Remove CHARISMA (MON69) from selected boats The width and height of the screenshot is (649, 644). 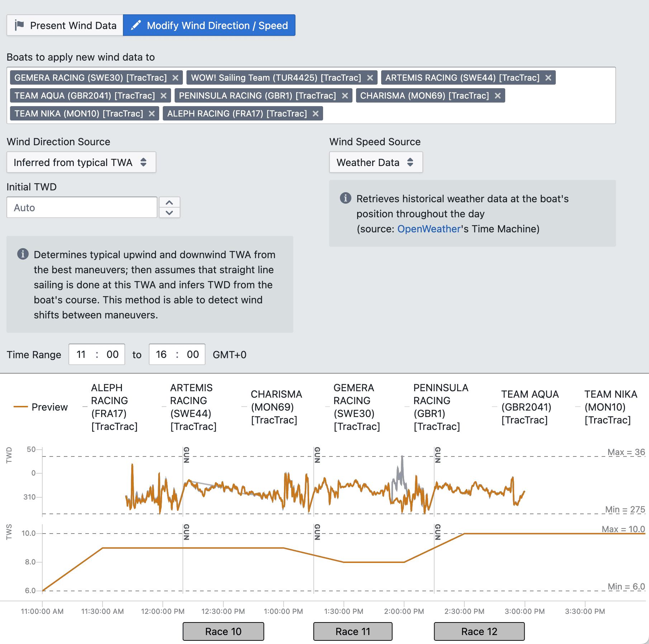pos(498,95)
